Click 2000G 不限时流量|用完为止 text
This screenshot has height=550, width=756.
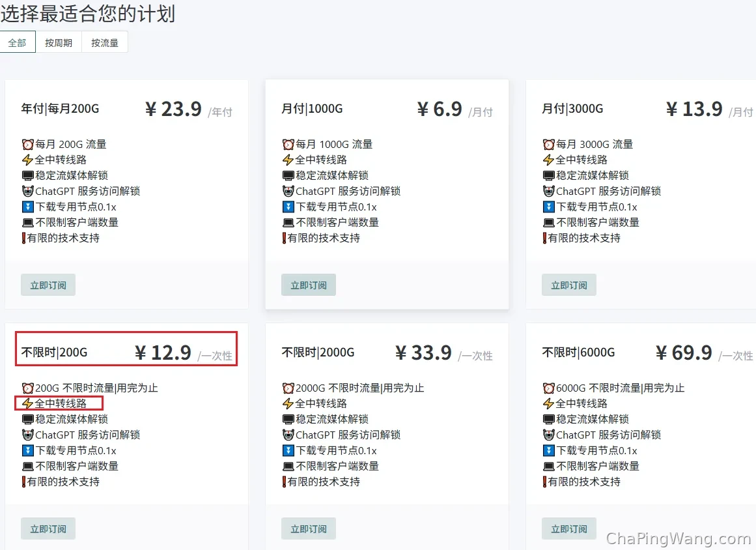359,388
